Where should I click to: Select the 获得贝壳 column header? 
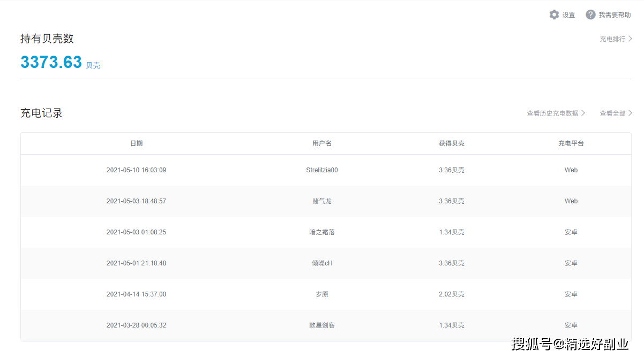(452, 143)
